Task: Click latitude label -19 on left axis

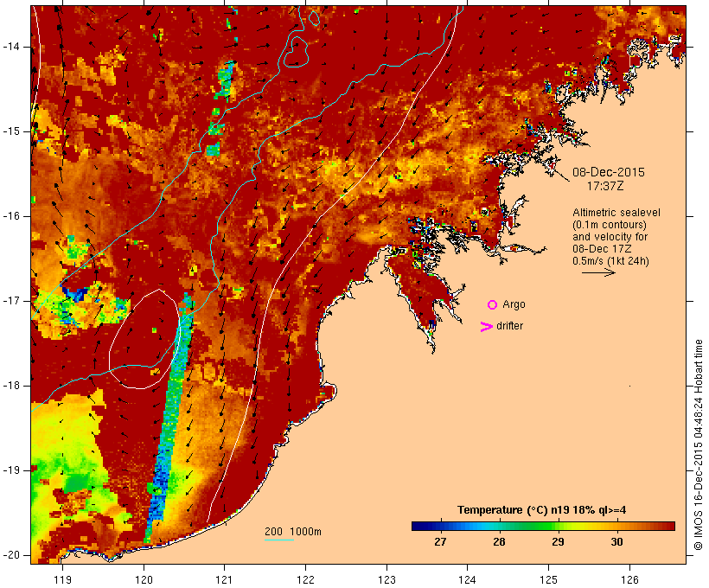Action: (x=11, y=470)
